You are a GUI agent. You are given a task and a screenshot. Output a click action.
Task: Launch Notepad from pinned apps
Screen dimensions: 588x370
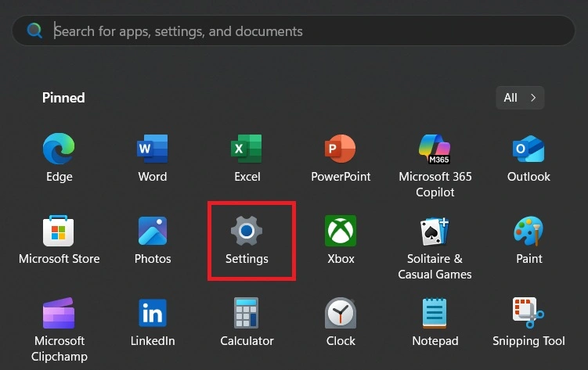pos(435,314)
